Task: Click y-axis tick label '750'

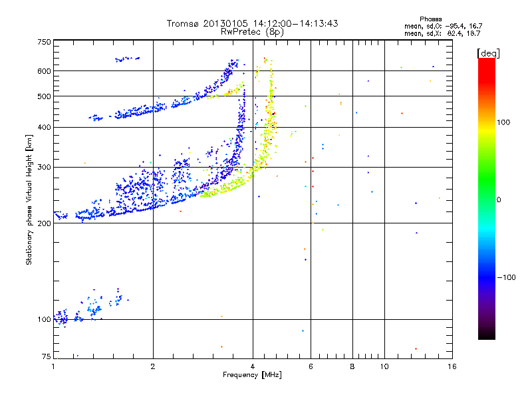Action: (x=44, y=42)
